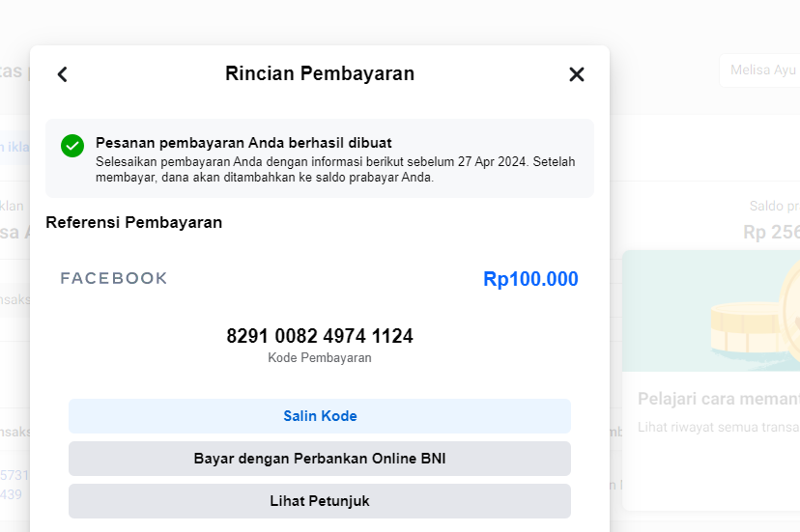The height and width of the screenshot is (532, 800).
Task: Open the Melisa Ayu account dropdown
Action: tap(760, 70)
